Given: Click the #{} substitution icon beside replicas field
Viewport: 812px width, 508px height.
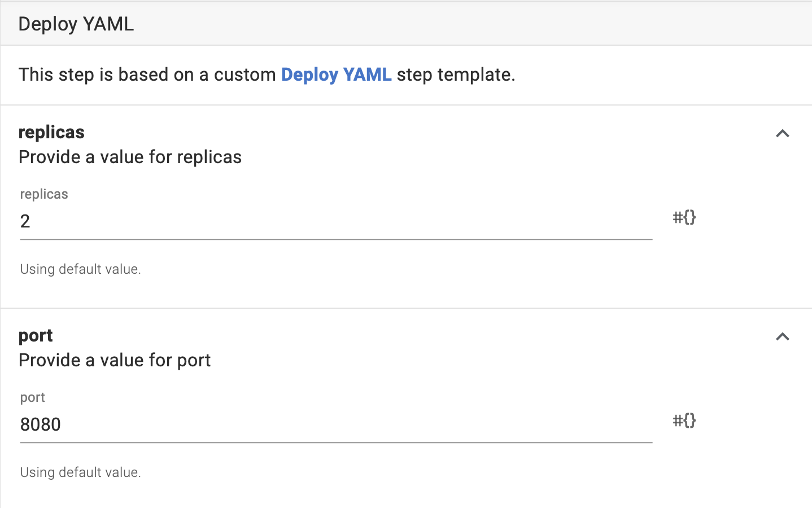Looking at the screenshot, I should click(x=684, y=218).
